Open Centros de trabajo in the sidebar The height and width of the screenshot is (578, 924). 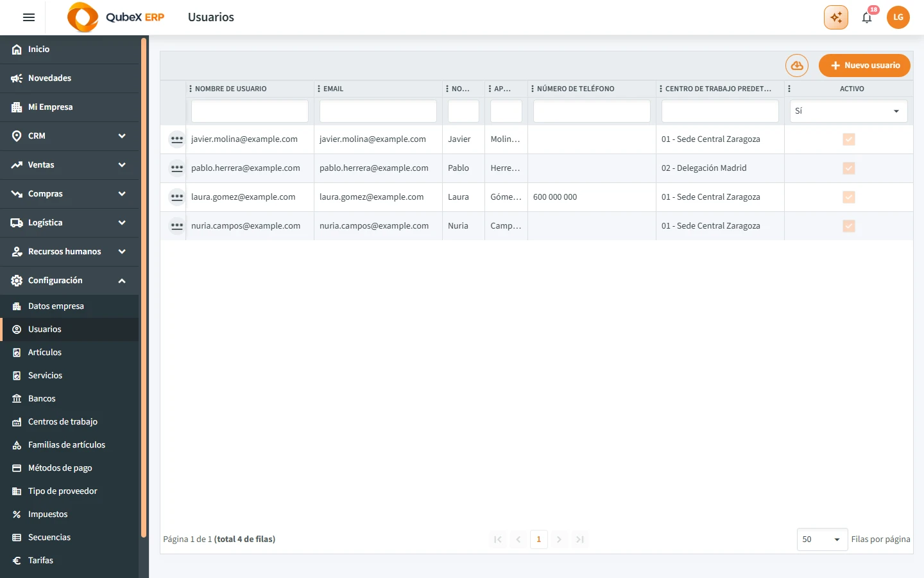pyautogui.click(x=69, y=422)
